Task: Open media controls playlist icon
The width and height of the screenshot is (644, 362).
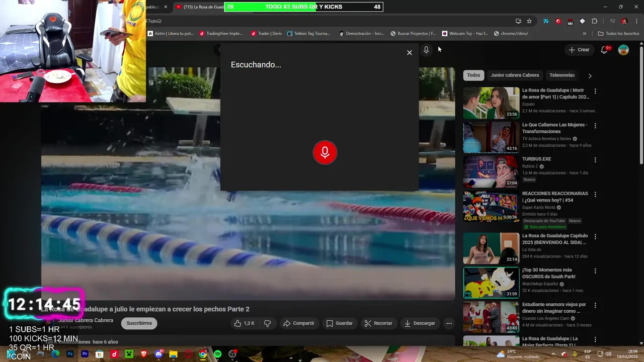Action: click(x=612, y=21)
